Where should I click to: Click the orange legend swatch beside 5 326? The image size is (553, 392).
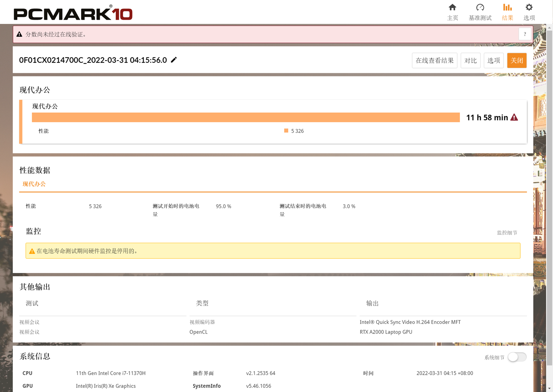pos(286,131)
